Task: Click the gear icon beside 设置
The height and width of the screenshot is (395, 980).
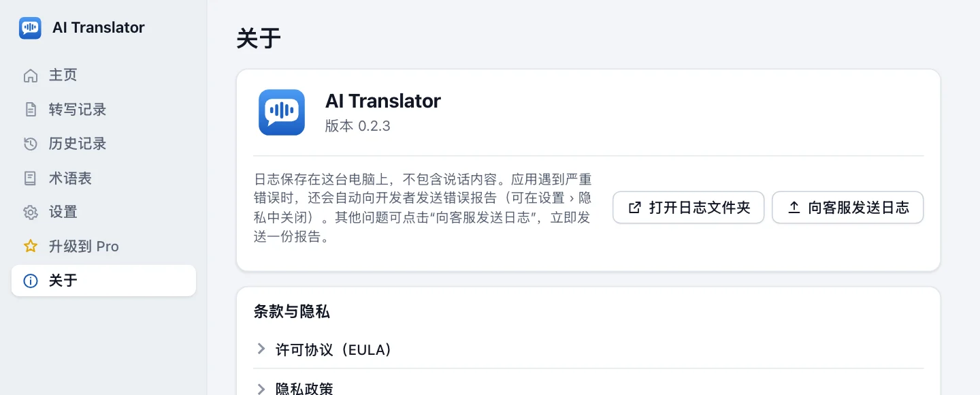Action: click(31, 212)
